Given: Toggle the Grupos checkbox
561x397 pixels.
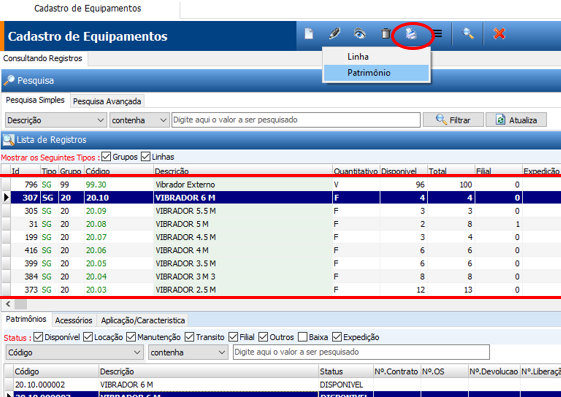Looking at the screenshot, I should (x=106, y=157).
